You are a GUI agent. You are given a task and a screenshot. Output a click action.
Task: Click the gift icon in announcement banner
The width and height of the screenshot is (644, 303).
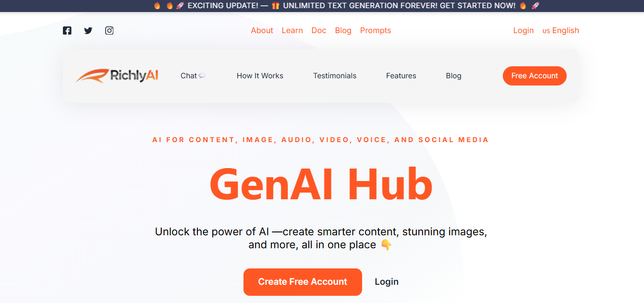pos(275,6)
